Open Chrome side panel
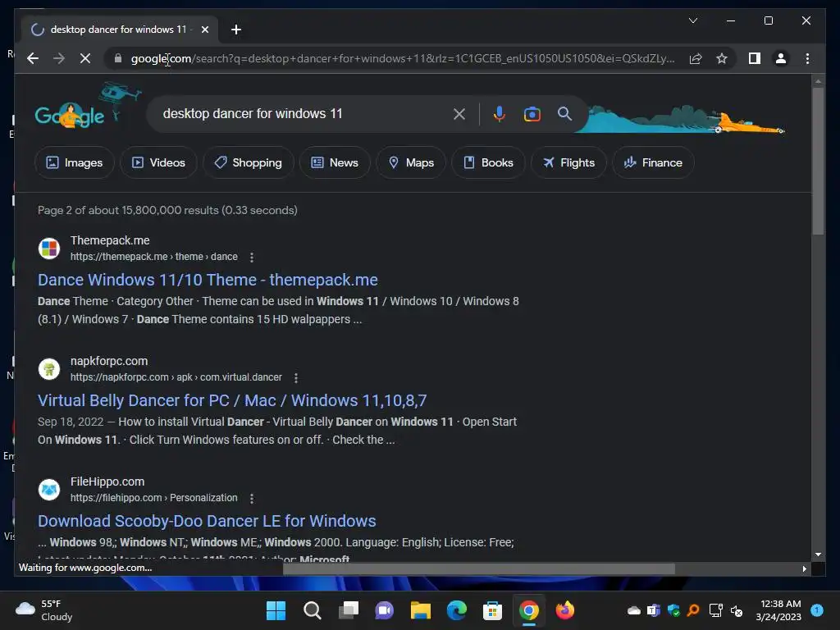840x630 pixels. point(755,58)
